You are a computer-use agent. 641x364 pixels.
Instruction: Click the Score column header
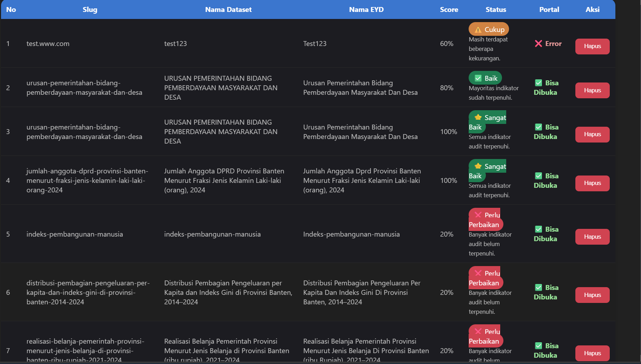(449, 9)
